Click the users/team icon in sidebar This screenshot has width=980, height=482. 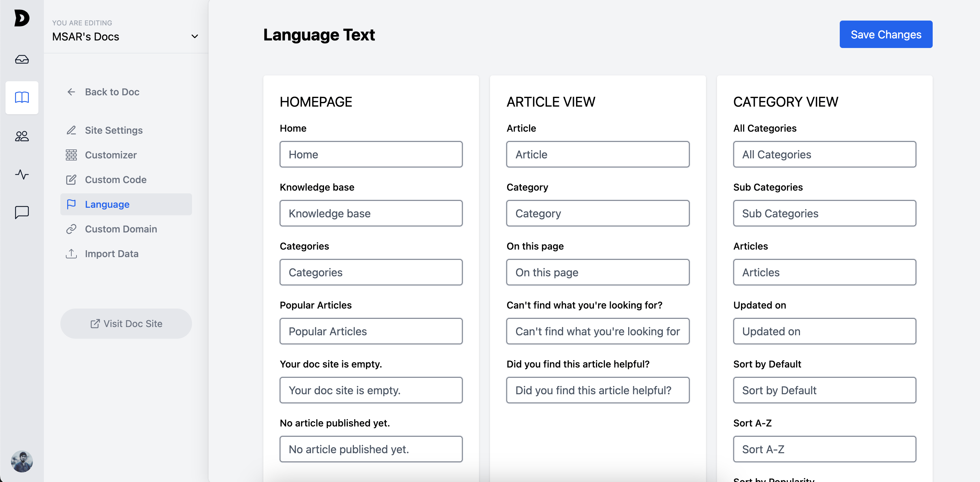(x=22, y=136)
